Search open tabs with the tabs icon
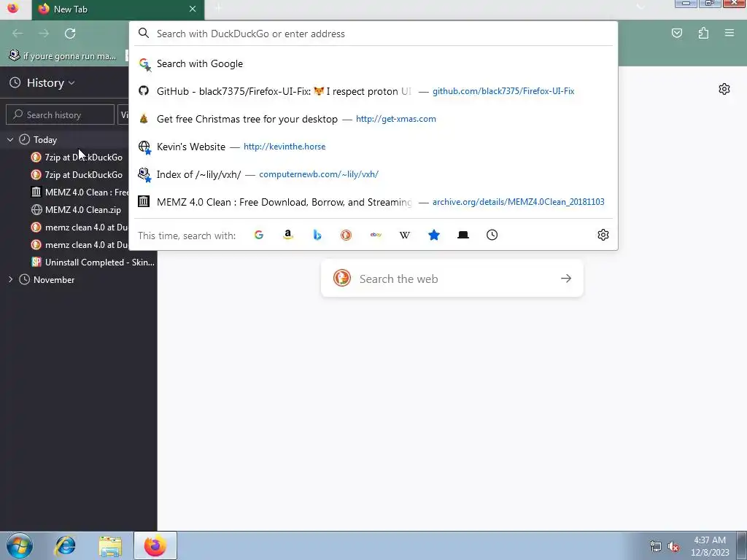 click(x=463, y=235)
